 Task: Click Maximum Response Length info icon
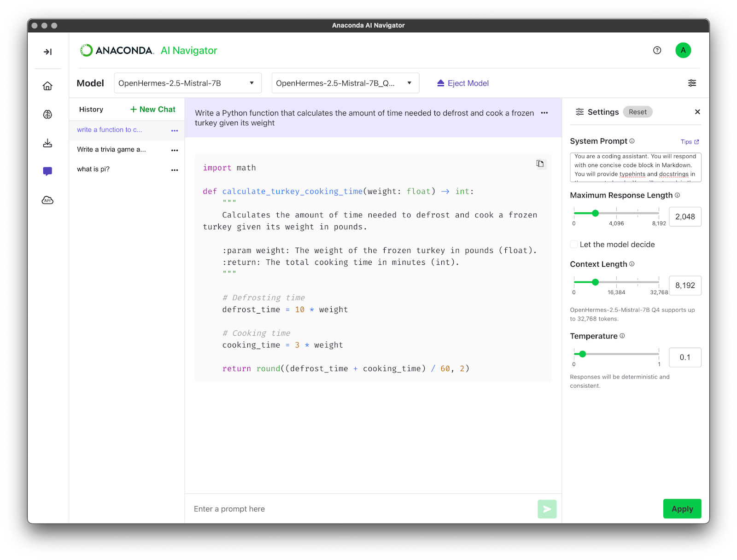coord(677,195)
